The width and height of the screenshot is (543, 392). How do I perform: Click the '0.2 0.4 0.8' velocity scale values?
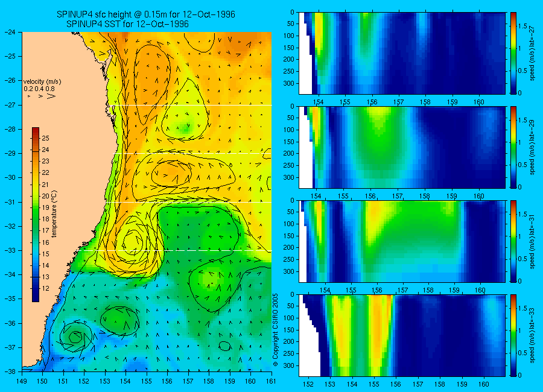click(x=39, y=89)
